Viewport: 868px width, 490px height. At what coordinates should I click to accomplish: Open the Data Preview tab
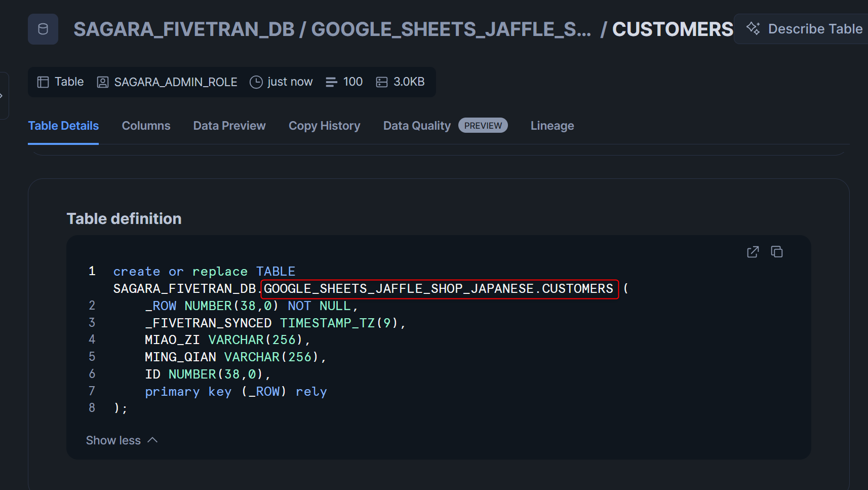pos(229,126)
